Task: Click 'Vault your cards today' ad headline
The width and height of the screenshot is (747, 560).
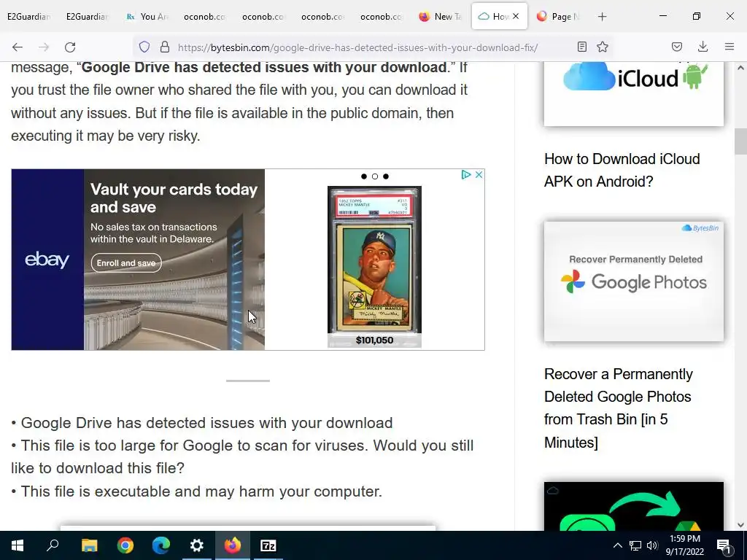Action: pos(174,198)
